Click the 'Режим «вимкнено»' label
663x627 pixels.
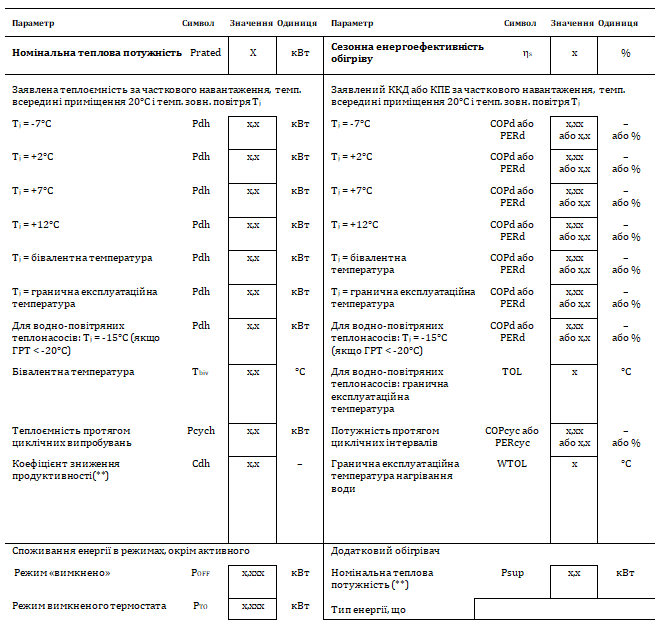click(62, 573)
